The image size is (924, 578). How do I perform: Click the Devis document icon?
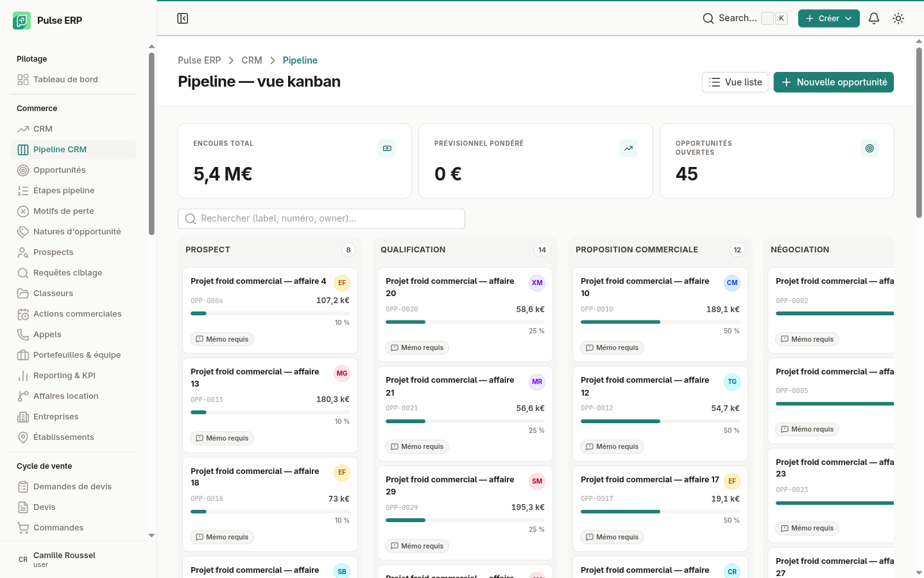pos(23,507)
